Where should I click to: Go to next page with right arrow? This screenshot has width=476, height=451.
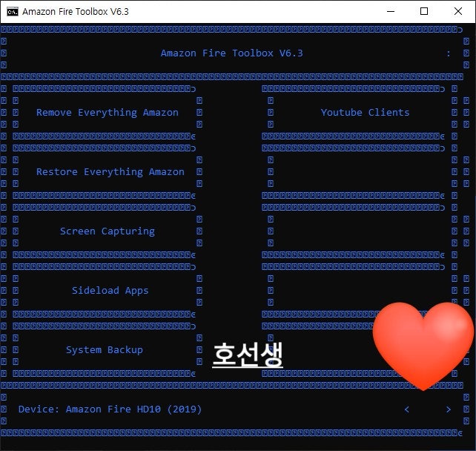(x=449, y=409)
